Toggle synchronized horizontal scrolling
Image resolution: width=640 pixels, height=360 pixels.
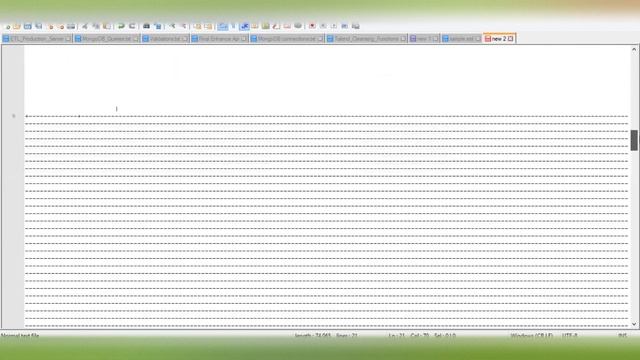pos(208,27)
